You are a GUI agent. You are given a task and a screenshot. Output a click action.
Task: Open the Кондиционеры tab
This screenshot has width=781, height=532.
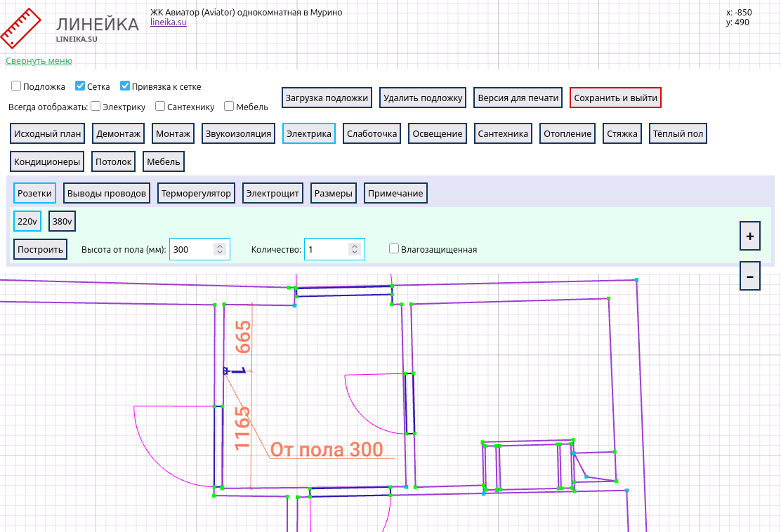pos(47,161)
